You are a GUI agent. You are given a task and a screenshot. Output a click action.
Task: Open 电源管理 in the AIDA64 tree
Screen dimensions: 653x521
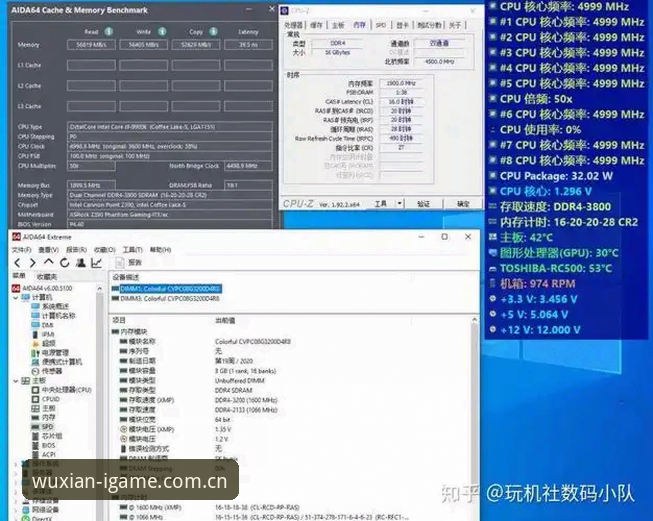[50, 353]
